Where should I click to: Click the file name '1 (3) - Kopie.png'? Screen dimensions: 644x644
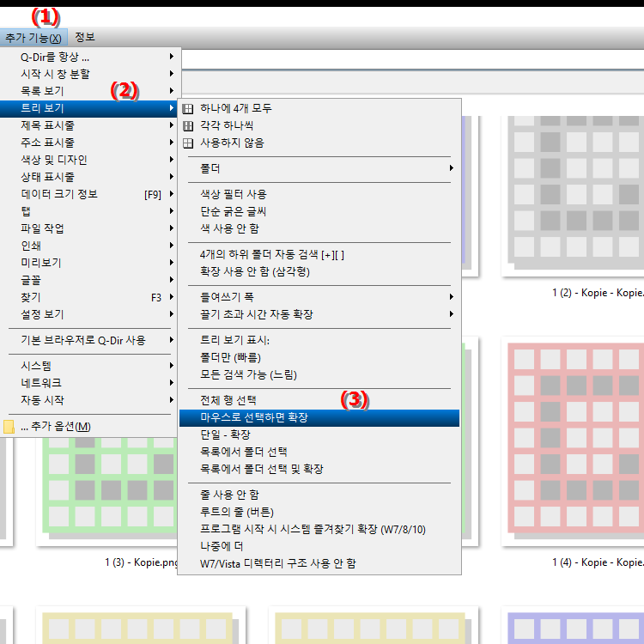(142, 562)
